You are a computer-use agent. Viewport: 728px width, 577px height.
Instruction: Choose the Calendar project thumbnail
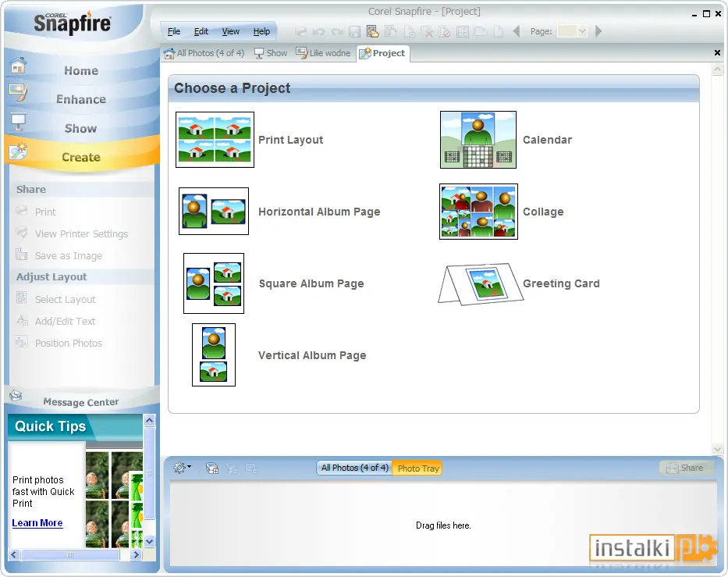tap(478, 140)
